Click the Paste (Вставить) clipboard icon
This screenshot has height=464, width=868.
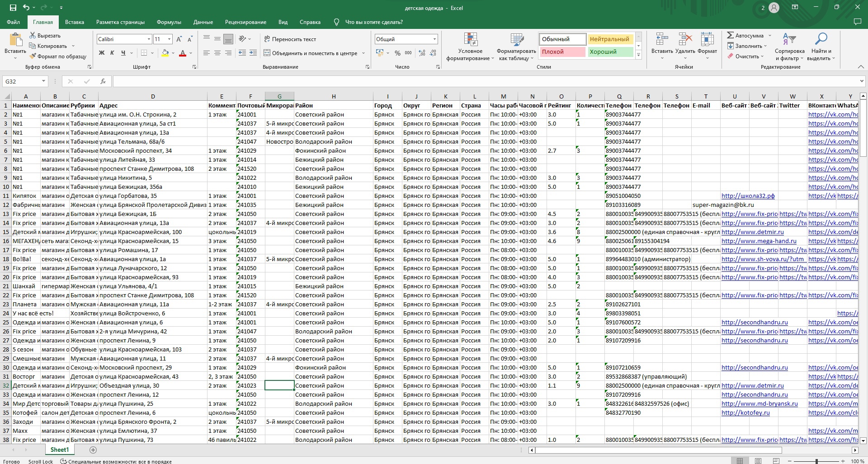(x=15, y=40)
